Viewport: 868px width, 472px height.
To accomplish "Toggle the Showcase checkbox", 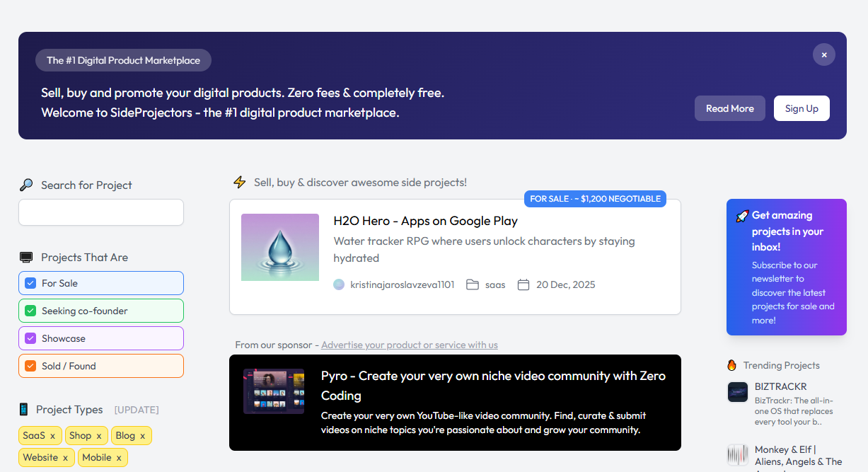I will [x=30, y=338].
